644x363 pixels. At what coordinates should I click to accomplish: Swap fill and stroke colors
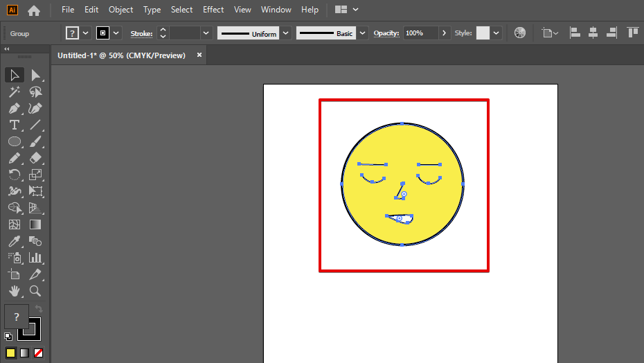pyautogui.click(x=39, y=309)
